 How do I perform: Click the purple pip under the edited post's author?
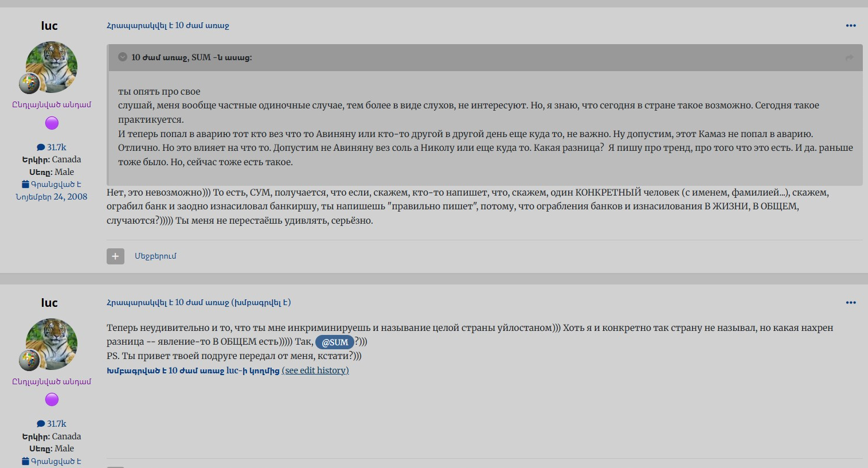52,399
